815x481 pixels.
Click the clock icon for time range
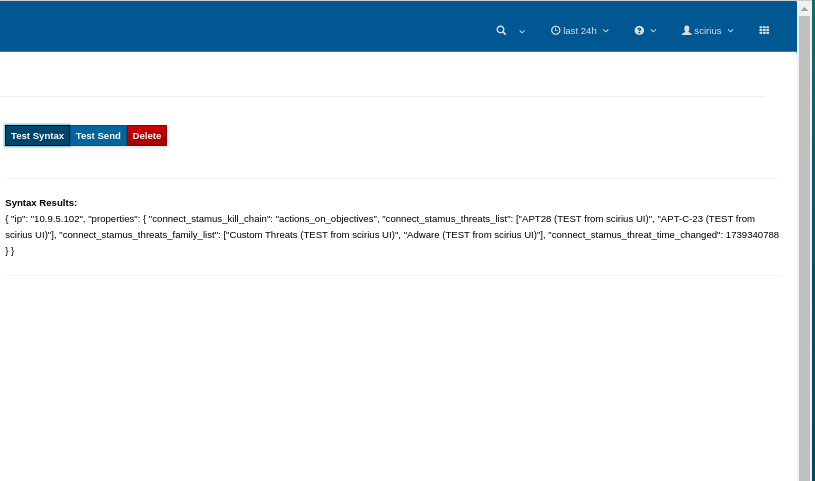[x=555, y=30]
